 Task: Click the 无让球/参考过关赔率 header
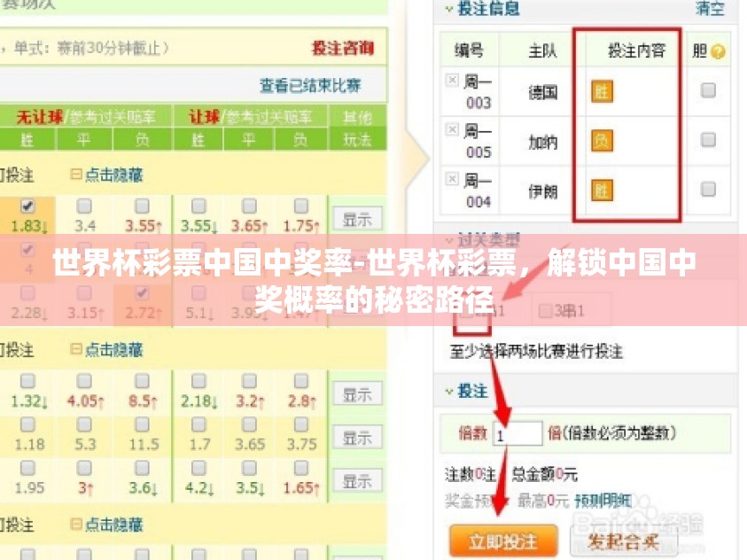(x=86, y=117)
